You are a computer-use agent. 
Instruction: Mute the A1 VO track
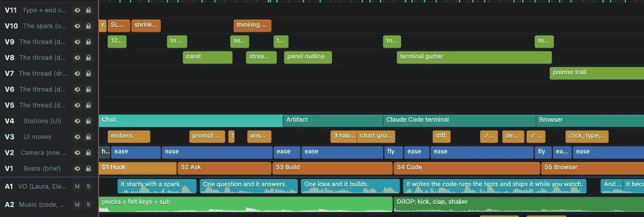77,187
